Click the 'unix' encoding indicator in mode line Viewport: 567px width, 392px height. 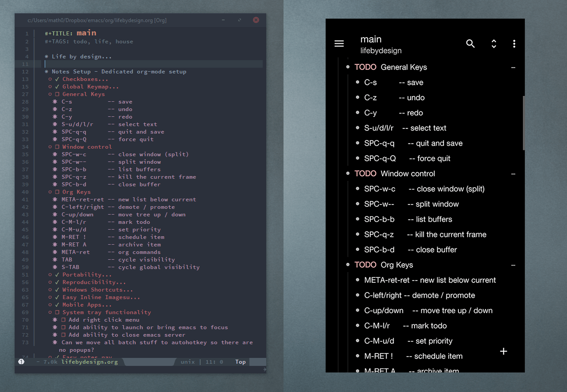pos(187,361)
